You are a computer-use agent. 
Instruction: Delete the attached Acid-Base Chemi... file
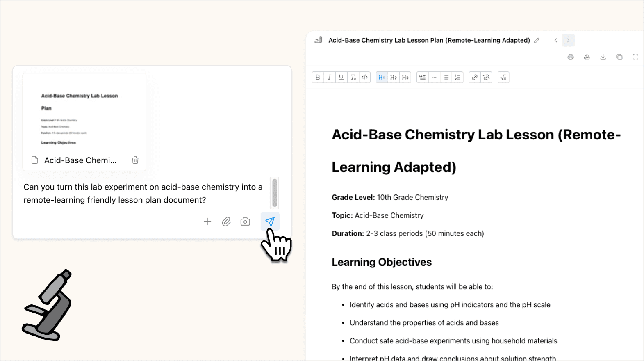coord(135,160)
